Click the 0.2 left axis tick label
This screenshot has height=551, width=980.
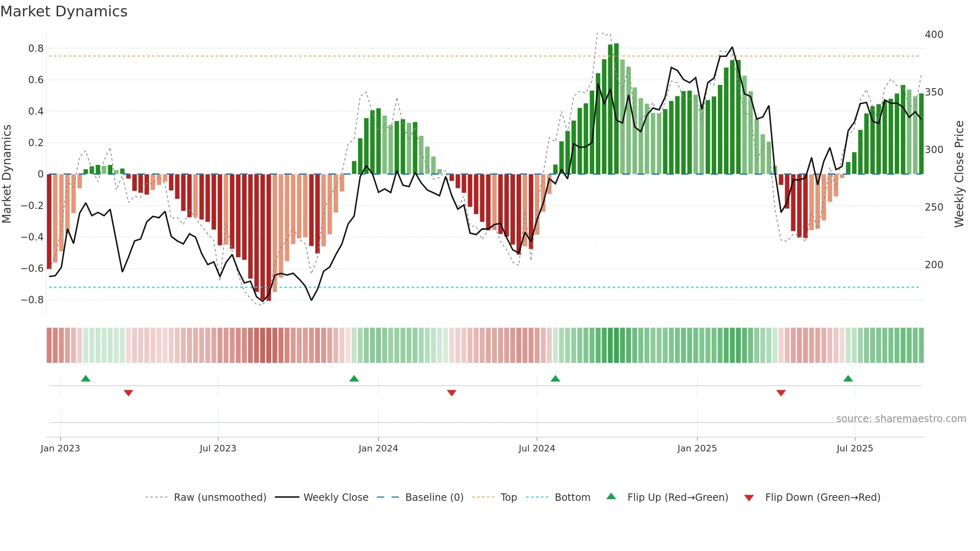(36, 143)
